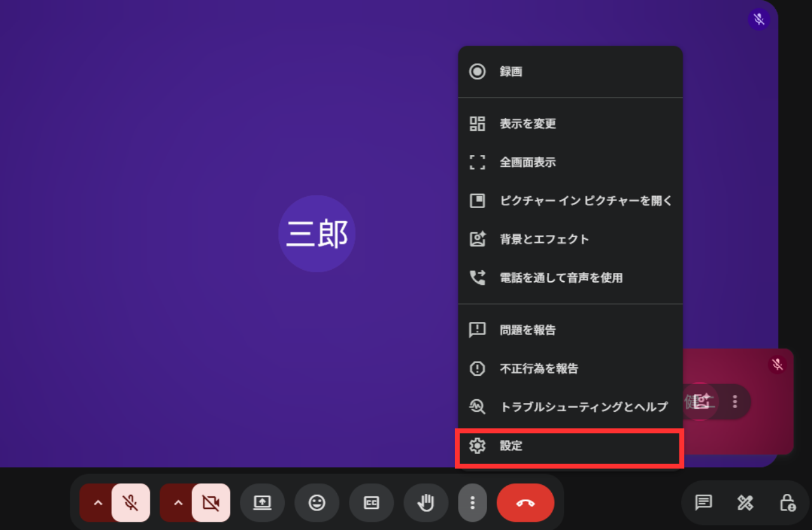Select 電話を通して音声を使用
The height and width of the screenshot is (530, 812).
tap(570, 277)
